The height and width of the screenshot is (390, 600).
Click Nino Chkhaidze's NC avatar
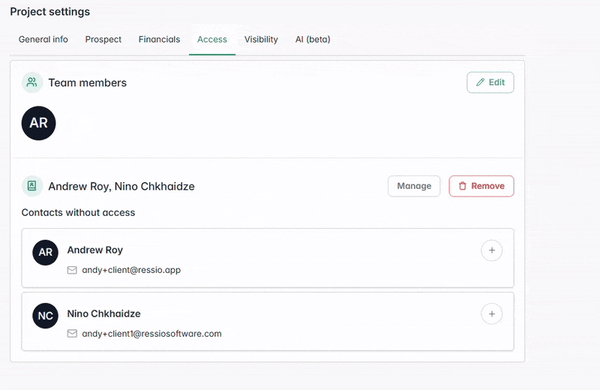click(45, 316)
